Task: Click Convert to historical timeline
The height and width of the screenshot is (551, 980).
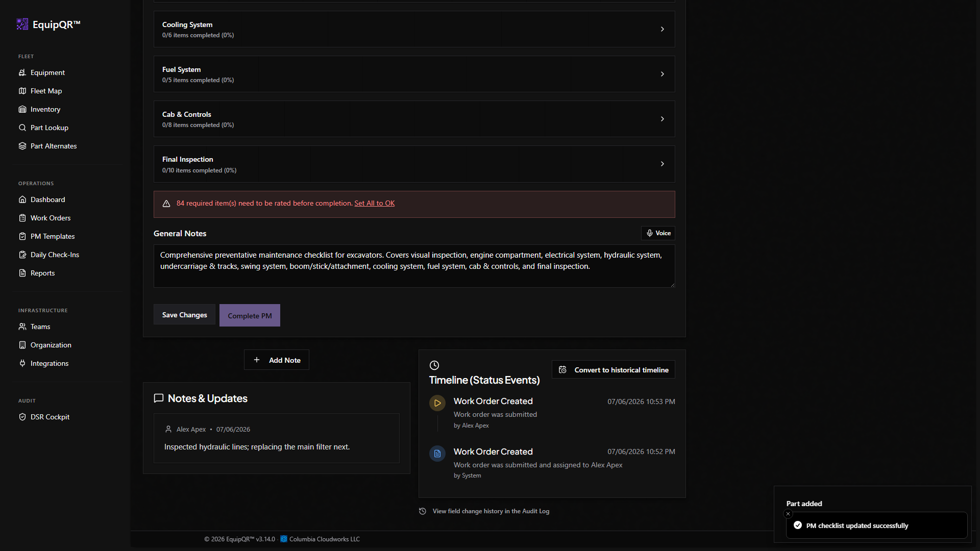Action: 613,370
